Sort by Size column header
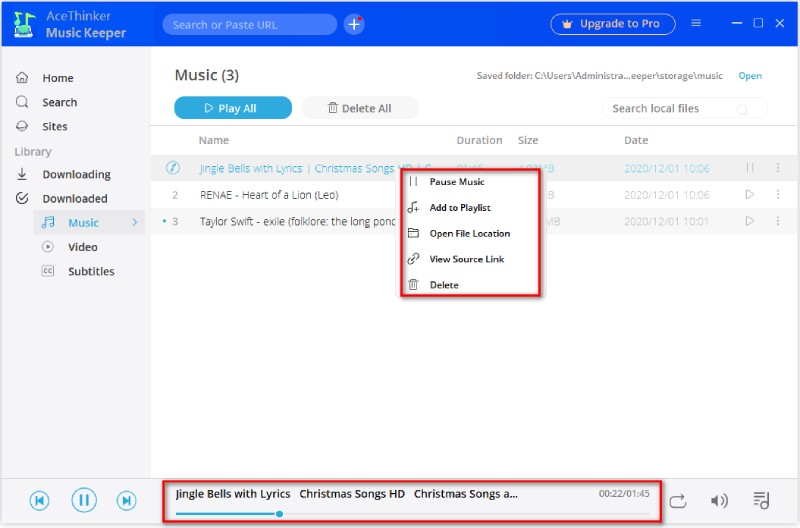This screenshot has width=800, height=528. pos(528,140)
